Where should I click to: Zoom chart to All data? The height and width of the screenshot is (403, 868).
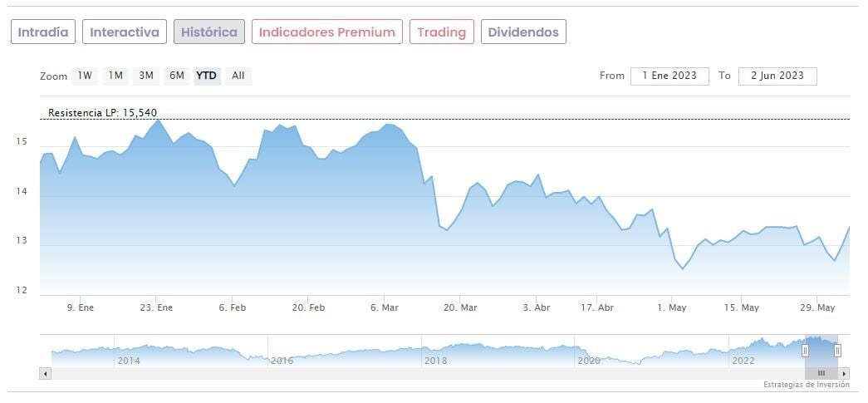[238, 76]
